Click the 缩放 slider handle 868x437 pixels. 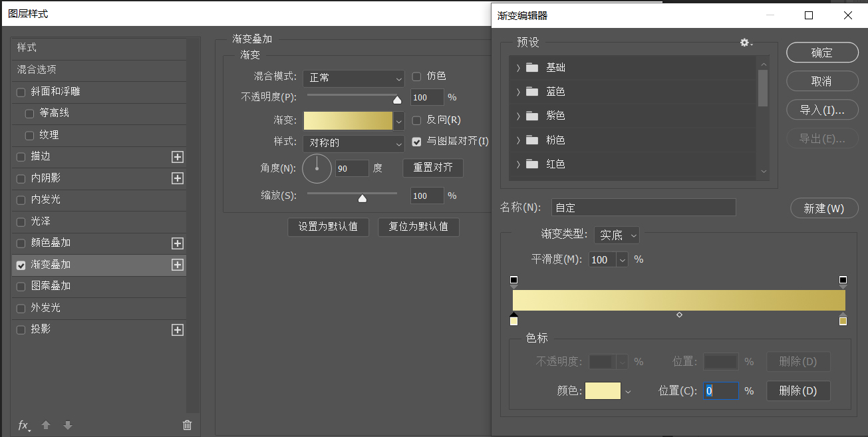click(362, 198)
